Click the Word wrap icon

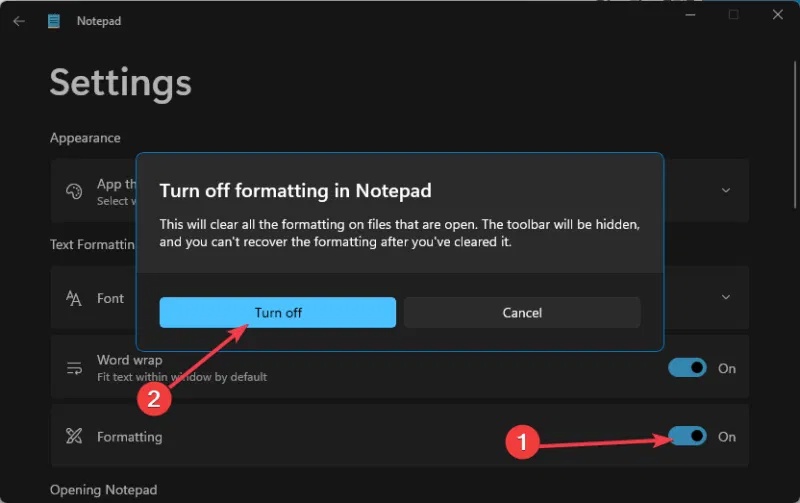pos(73,368)
